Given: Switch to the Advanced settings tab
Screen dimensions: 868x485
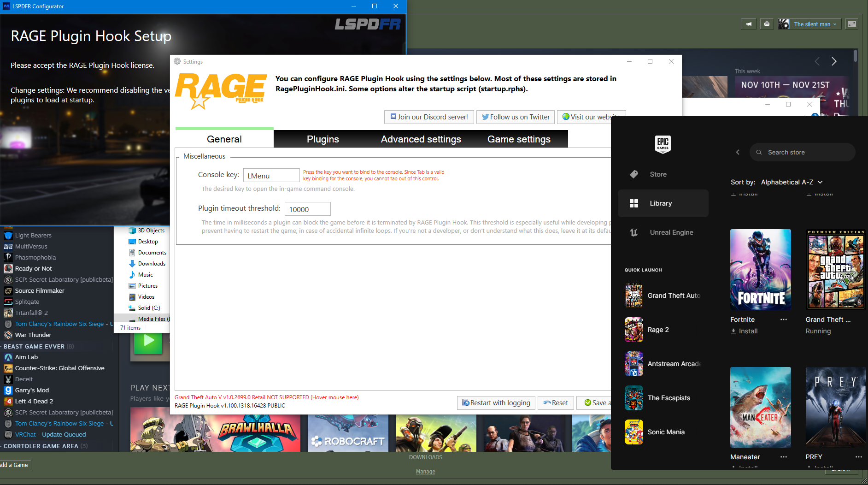Looking at the screenshot, I should tap(421, 139).
